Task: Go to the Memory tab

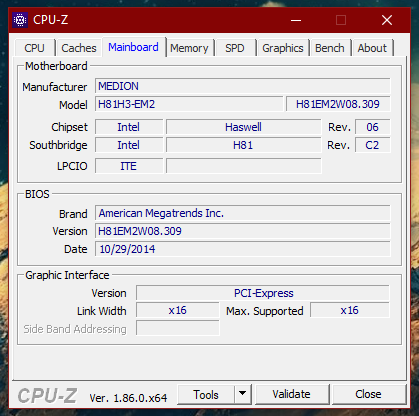Action: click(189, 48)
